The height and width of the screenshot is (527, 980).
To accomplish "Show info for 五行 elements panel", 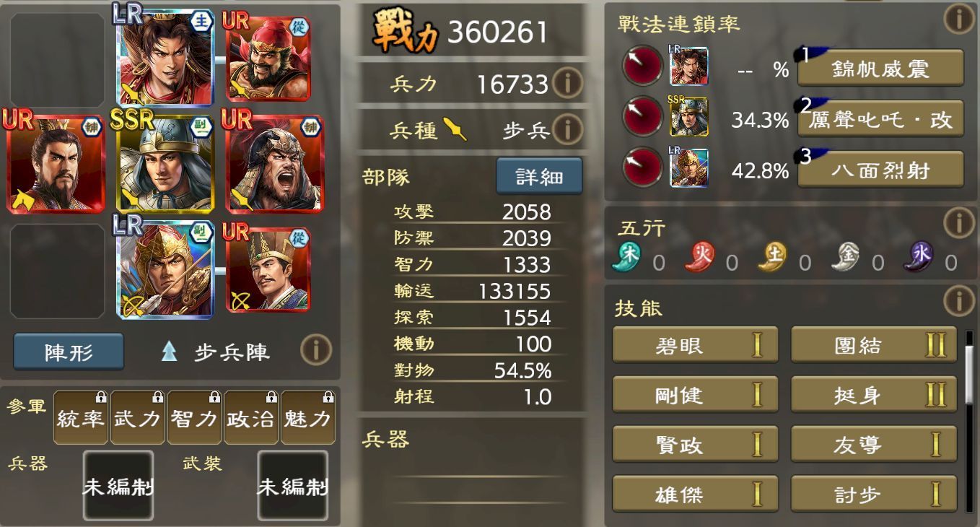I will pyautogui.click(x=959, y=224).
